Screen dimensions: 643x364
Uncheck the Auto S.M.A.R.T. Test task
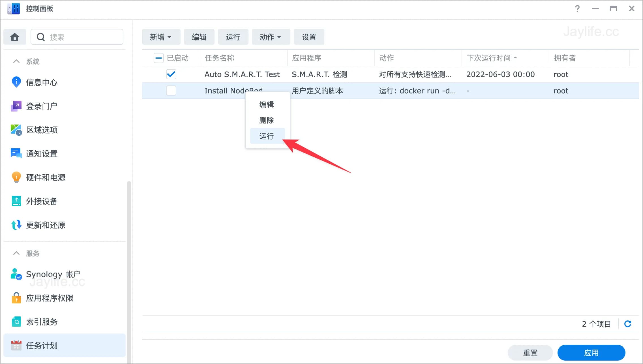tap(171, 74)
